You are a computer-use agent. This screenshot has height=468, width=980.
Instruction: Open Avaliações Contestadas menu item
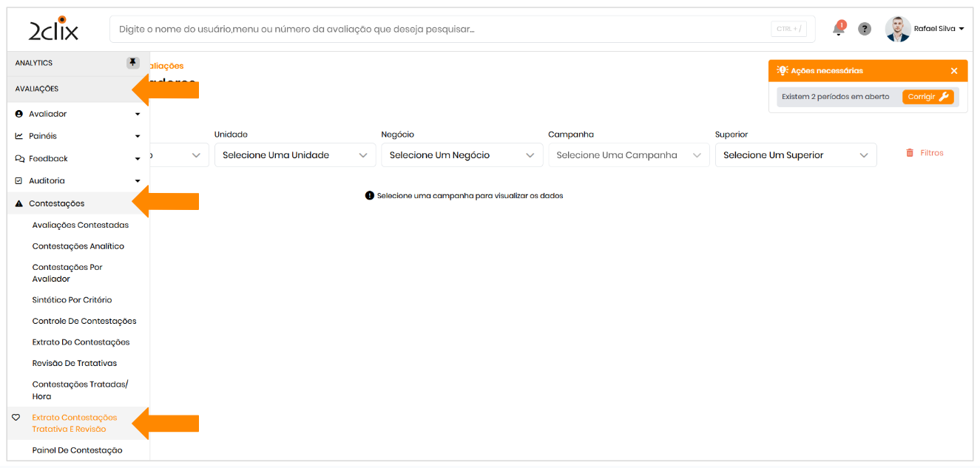pos(81,225)
